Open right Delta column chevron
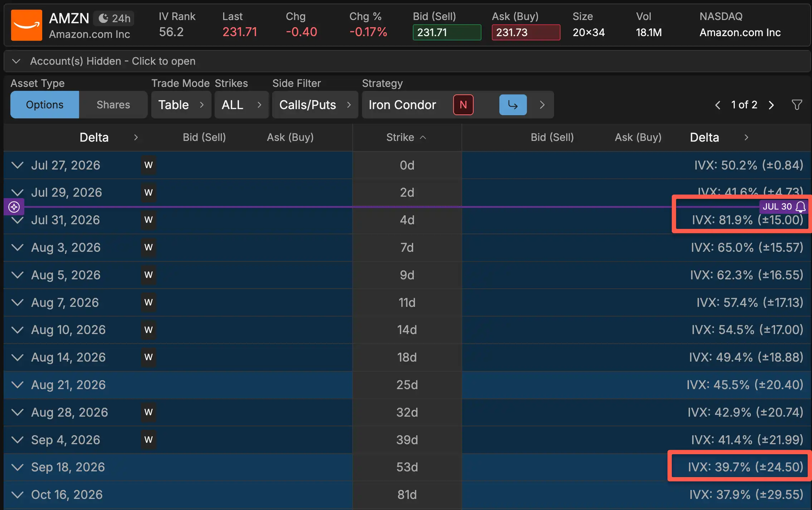 tap(746, 137)
